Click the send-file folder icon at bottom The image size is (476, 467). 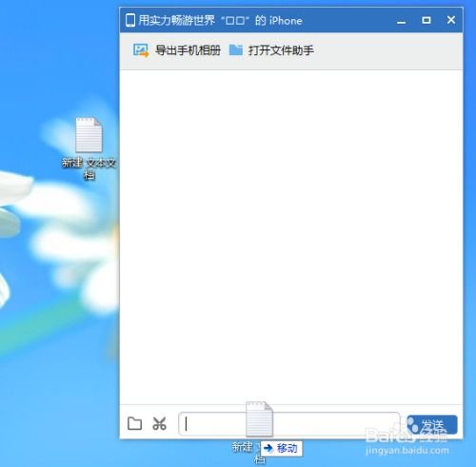pos(134,423)
